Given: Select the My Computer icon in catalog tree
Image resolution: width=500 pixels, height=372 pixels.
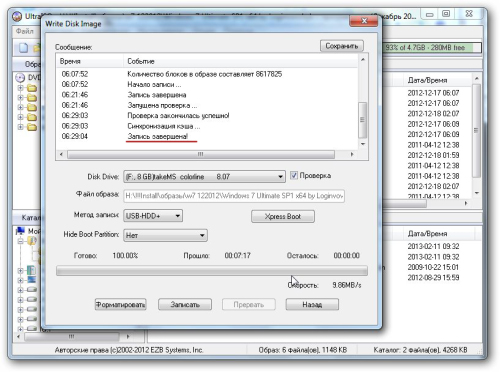Looking at the screenshot, I should [x=20, y=231].
